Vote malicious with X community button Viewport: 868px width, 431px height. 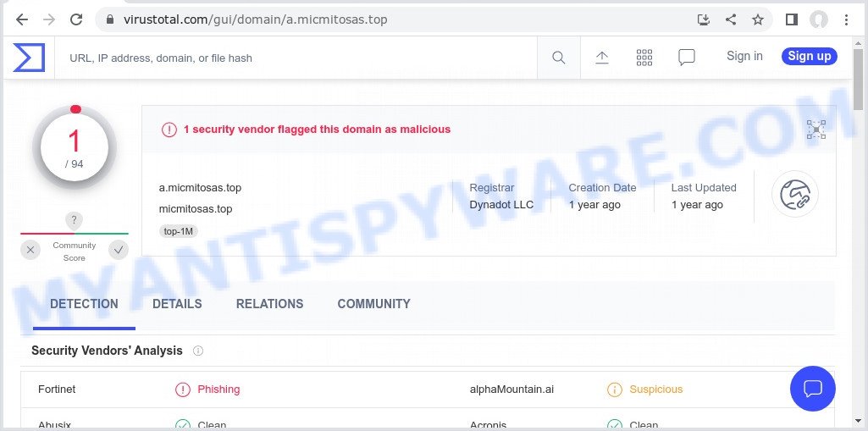30,250
